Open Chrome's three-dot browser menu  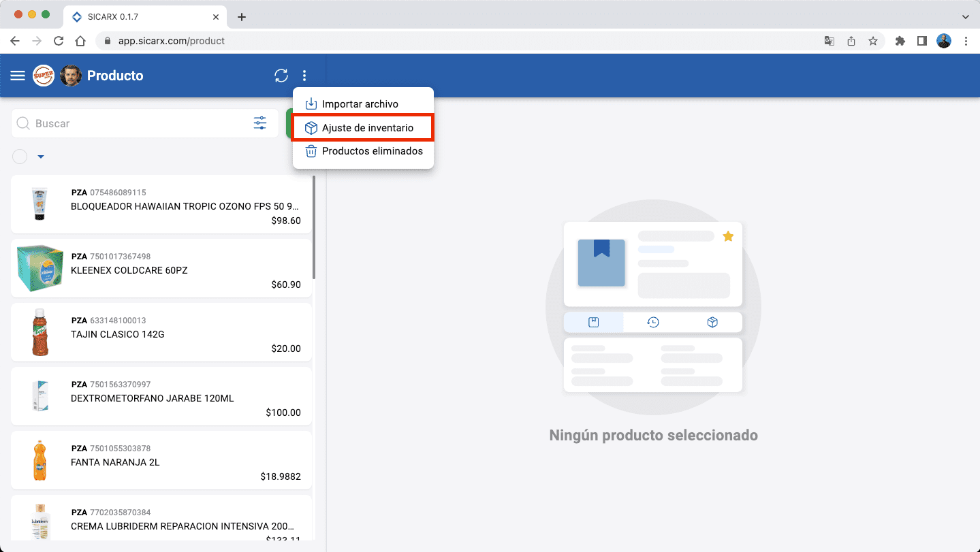(966, 41)
